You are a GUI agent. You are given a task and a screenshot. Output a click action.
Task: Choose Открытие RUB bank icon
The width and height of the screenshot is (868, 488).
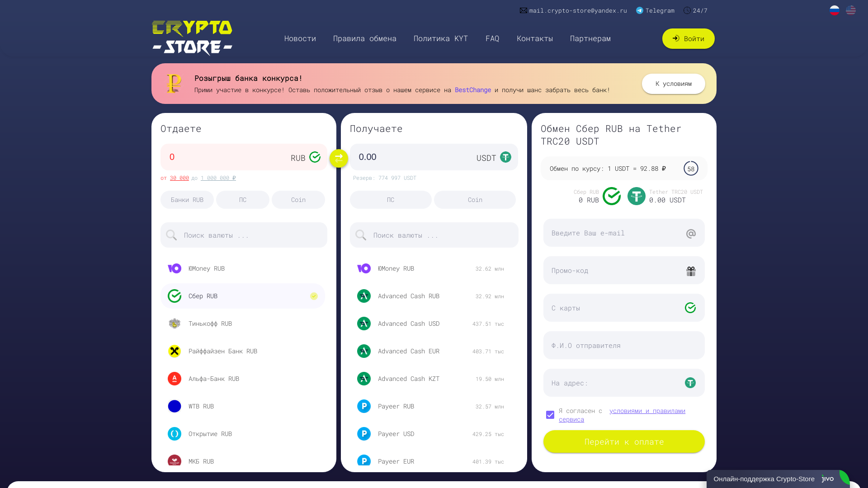(x=175, y=434)
